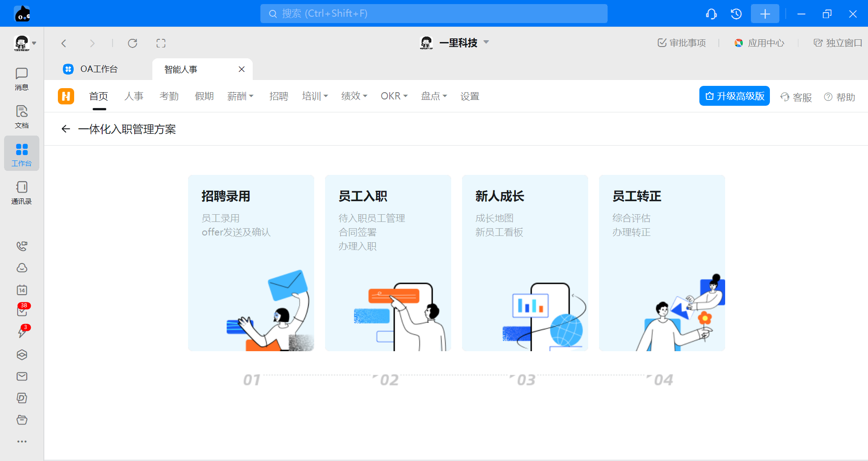Click the search input field
The width and height of the screenshot is (868, 461).
click(x=434, y=14)
